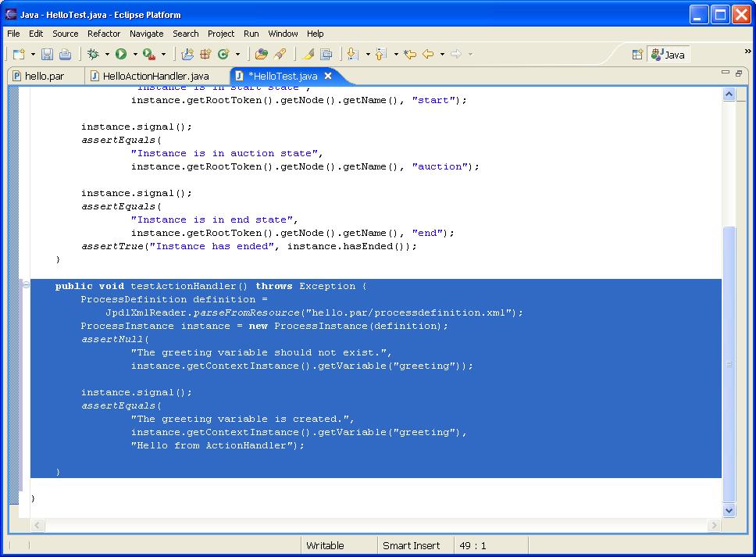This screenshot has width=756, height=557.
Task: Click the Eclipse icon in the title bar
Action: [x=11, y=15]
